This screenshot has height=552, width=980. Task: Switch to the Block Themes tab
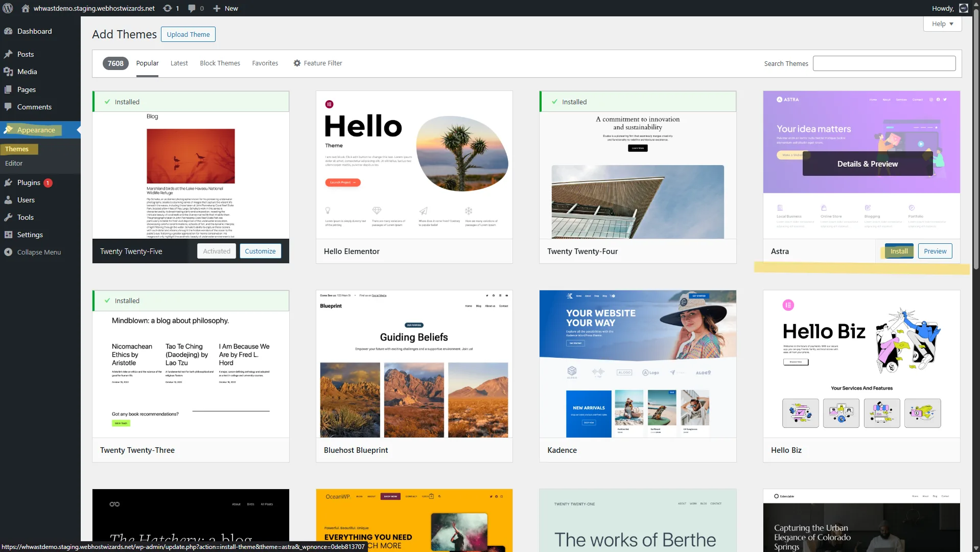pos(220,63)
